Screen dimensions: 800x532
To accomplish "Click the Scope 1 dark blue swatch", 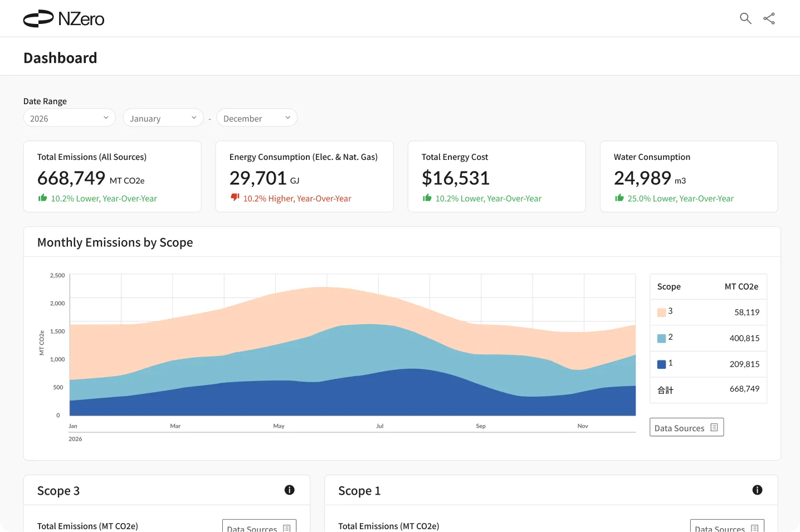I will point(661,364).
